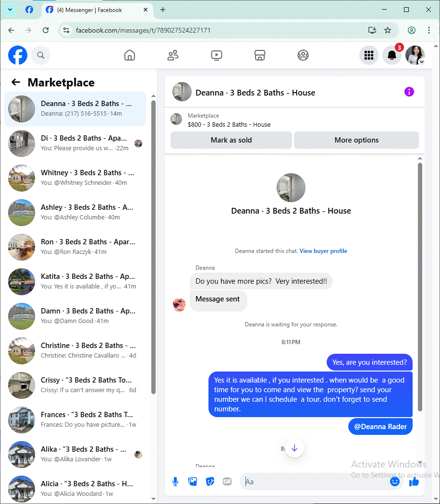This screenshot has height=504, width=440.
Task: Open the Friends icon in top navigation
Action: click(173, 55)
